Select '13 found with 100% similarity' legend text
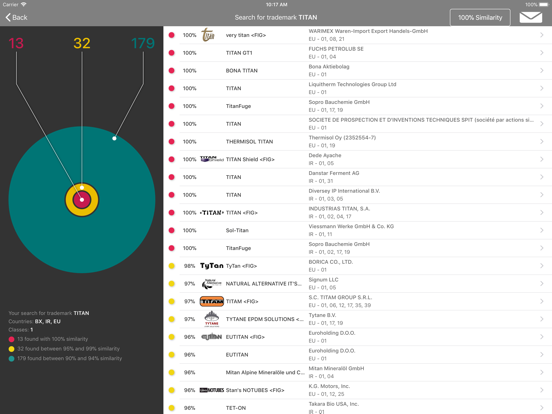 (53, 339)
